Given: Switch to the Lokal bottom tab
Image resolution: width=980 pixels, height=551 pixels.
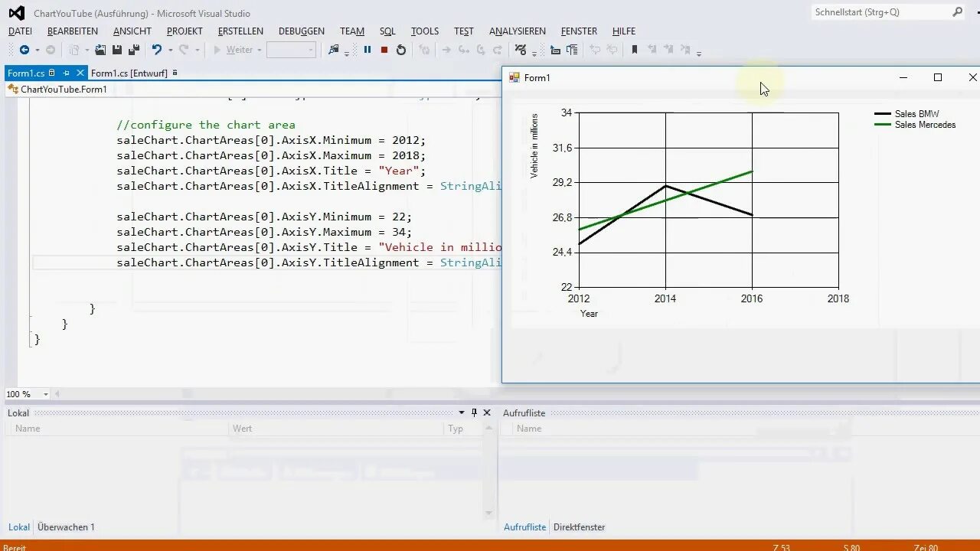Looking at the screenshot, I should point(19,527).
